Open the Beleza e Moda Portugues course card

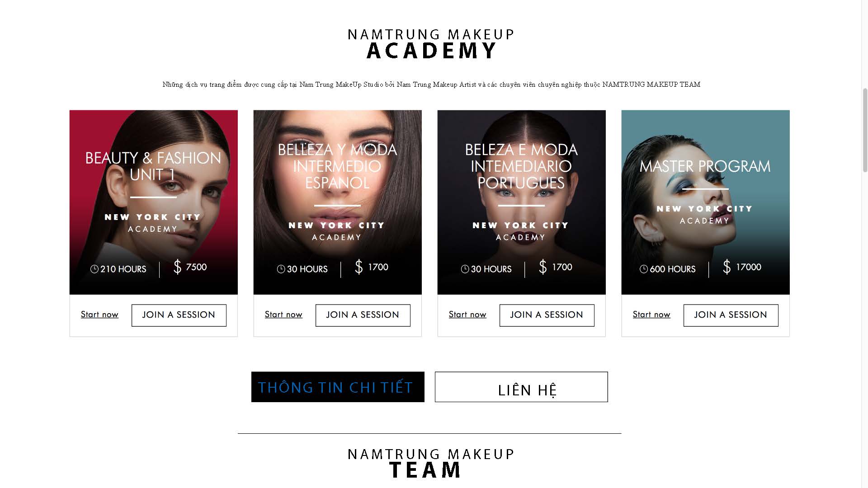pos(522,202)
